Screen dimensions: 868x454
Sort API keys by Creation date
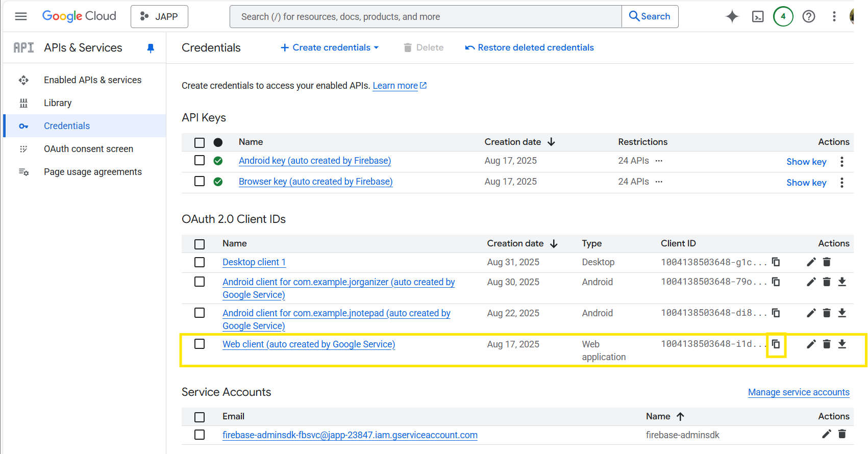(519, 142)
